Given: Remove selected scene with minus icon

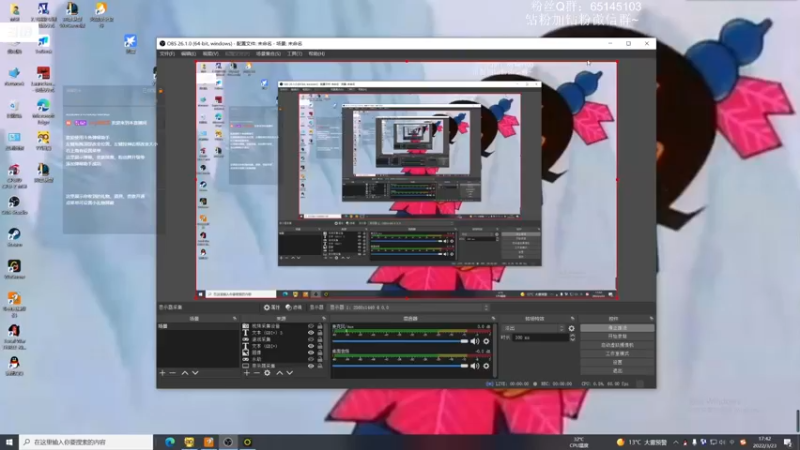Looking at the screenshot, I should click(x=172, y=373).
